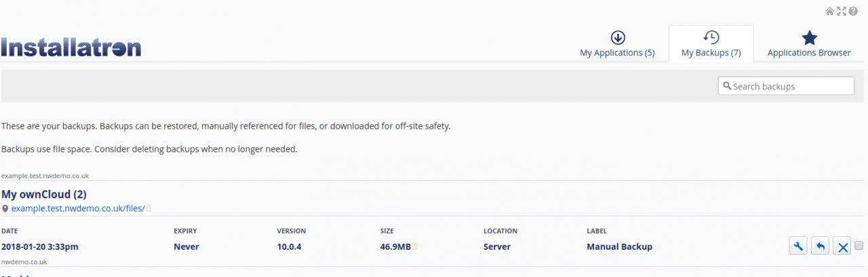Click the version value 10.0.4
868x277 pixels.
tap(289, 247)
